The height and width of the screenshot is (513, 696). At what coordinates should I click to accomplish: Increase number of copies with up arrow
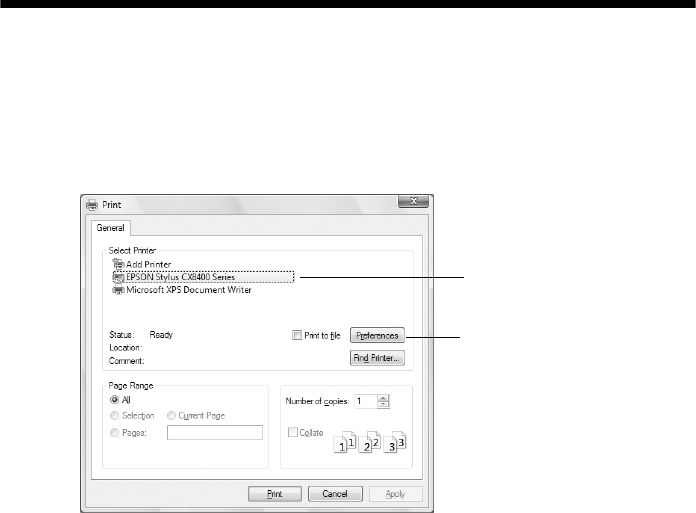coord(383,398)
